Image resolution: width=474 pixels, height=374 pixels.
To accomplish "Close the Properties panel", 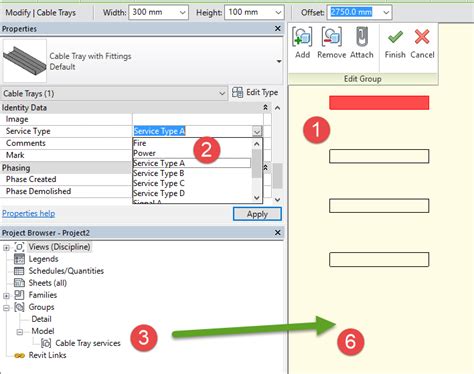I will tap(277, 29).
